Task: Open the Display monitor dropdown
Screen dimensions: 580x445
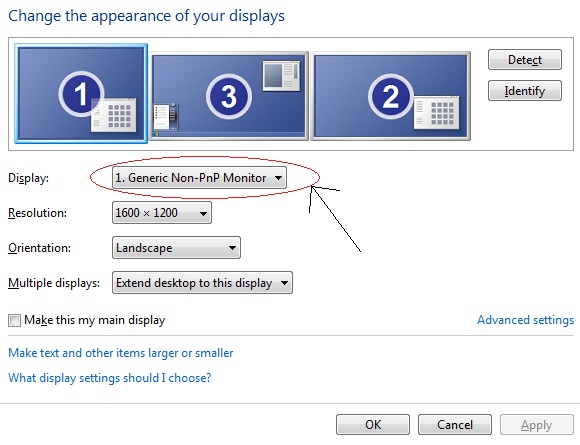Action: [x=199, y=178]
